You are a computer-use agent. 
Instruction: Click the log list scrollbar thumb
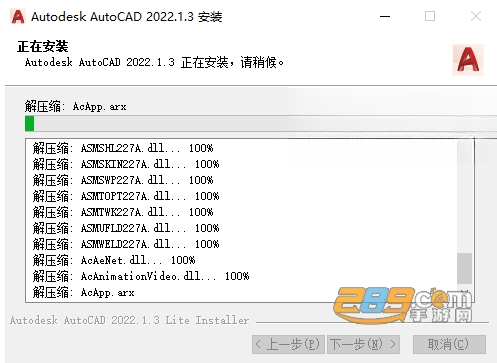pyautogui.click(x=464, y=268)
